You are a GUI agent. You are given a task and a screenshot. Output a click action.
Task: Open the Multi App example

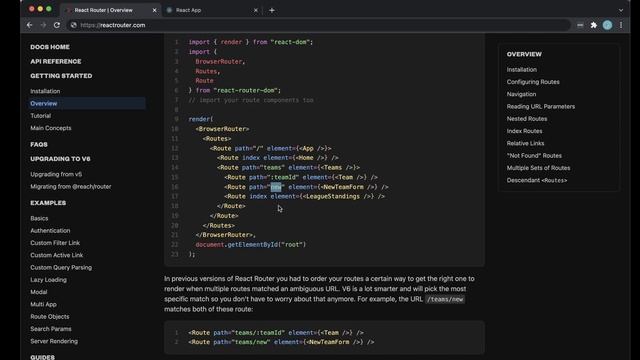pyautogui.click(x=43, y=304)
